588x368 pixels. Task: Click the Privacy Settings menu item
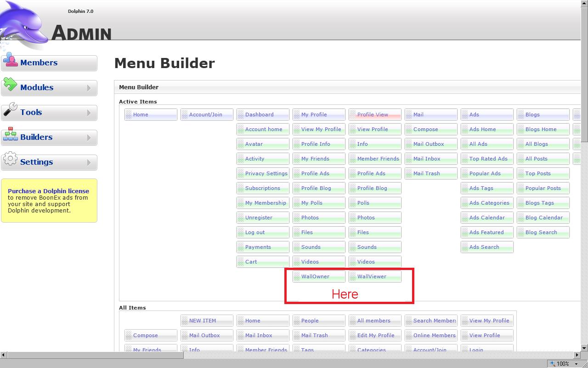[x=266, y=173]
